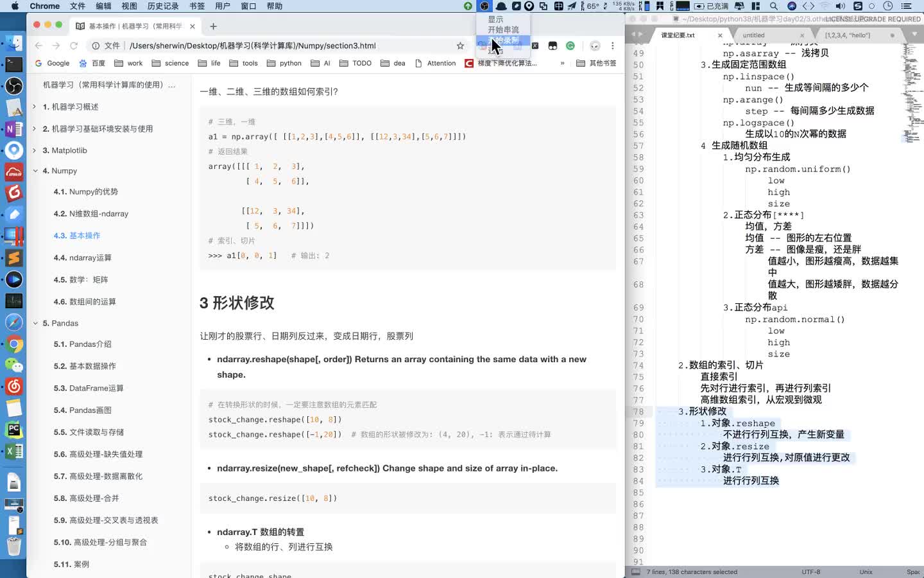Close the 课堂纪要.txt tab in Sublime

tap(720, 35)
